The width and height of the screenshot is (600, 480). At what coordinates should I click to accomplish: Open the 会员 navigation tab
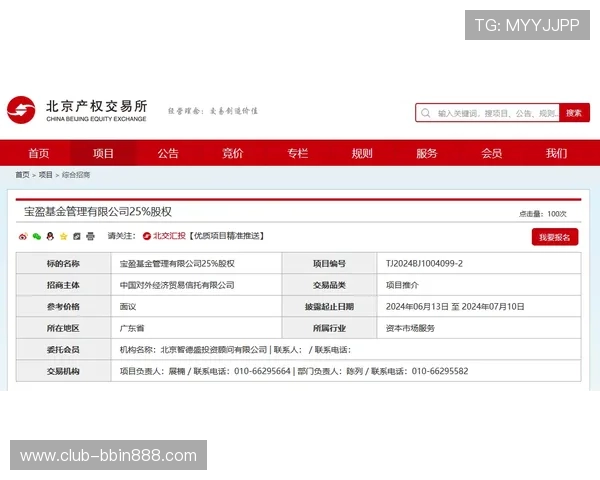[x=492, y=153]
